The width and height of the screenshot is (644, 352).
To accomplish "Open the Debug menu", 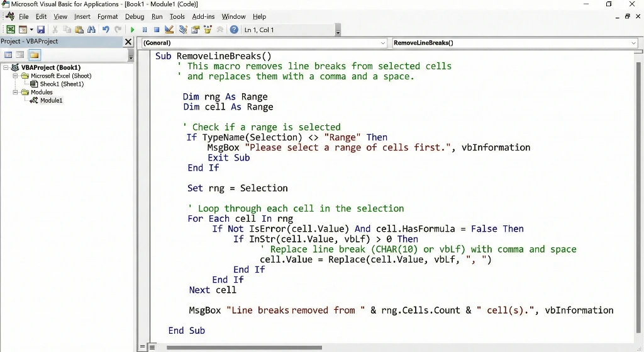I will [x=135, y=16].
